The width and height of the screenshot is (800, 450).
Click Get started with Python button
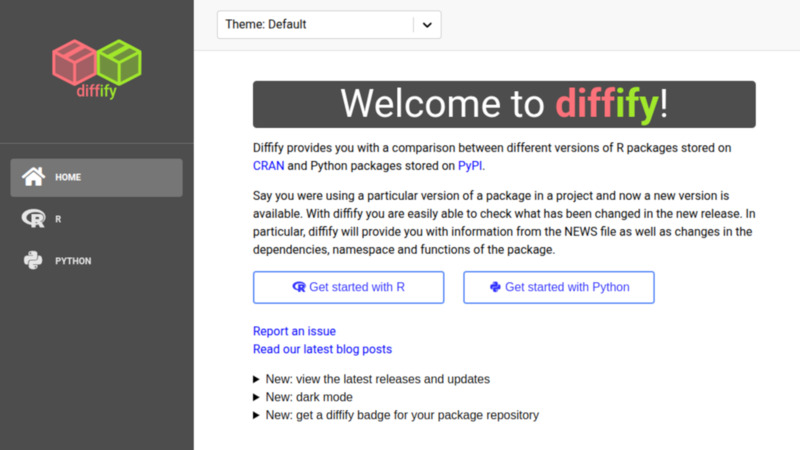coord(559,287)
